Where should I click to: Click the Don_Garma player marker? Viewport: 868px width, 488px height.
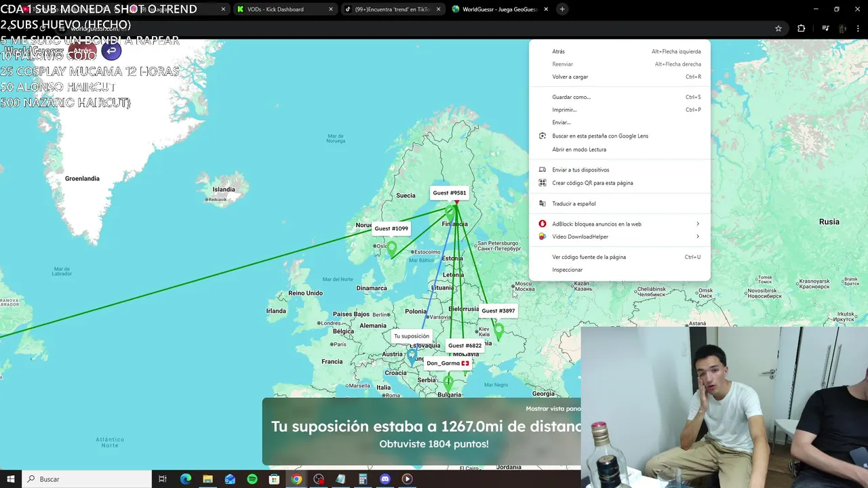tap(448, 363)
